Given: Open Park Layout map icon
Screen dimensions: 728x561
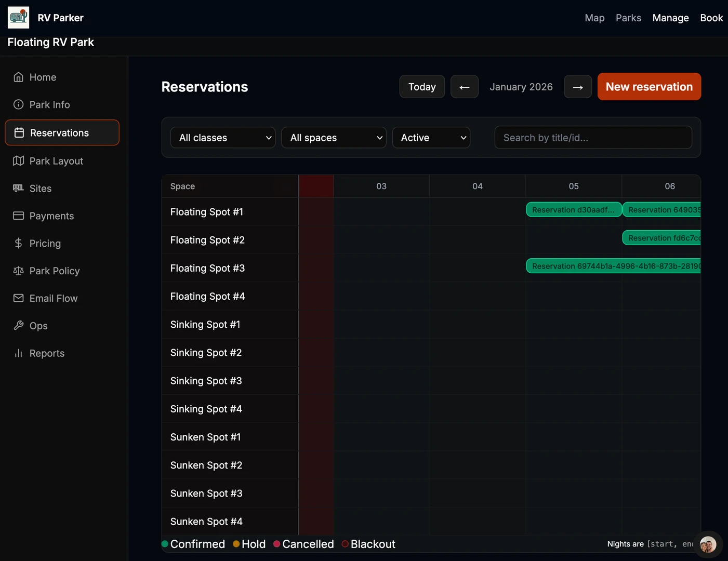Looking at the screenshot, I should (x=19, y=161).
